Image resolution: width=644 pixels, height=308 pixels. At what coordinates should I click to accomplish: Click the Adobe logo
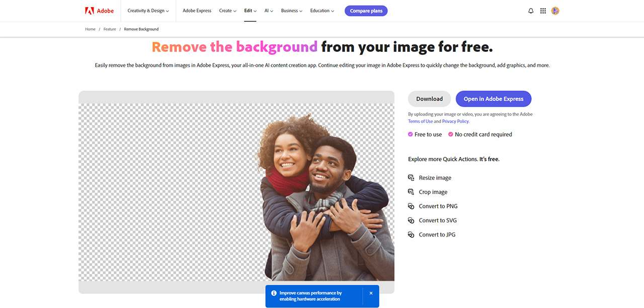(x=100, y=11)
